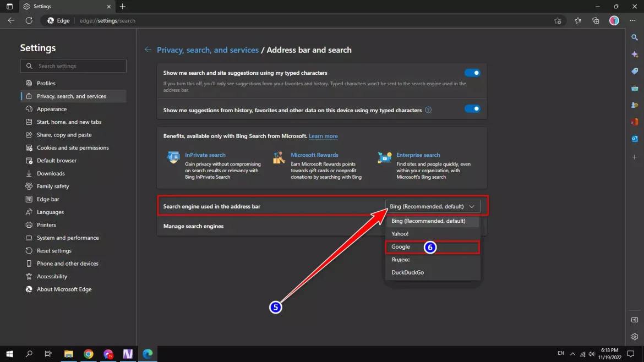Refresh the settings page
The width and height of the screenshot is (644, 362).
click(x=29, y=20)
